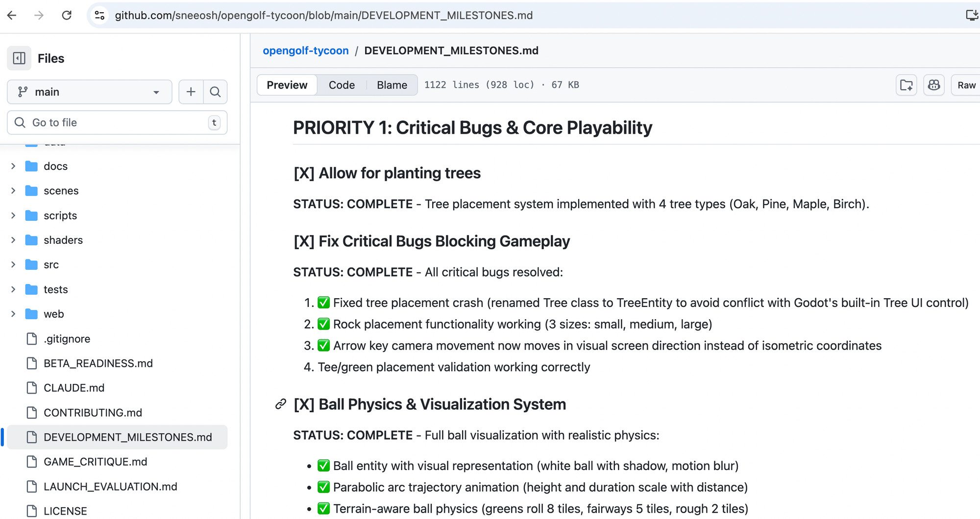Click the add file plus icon
The image size is (980, 519).
191,92
